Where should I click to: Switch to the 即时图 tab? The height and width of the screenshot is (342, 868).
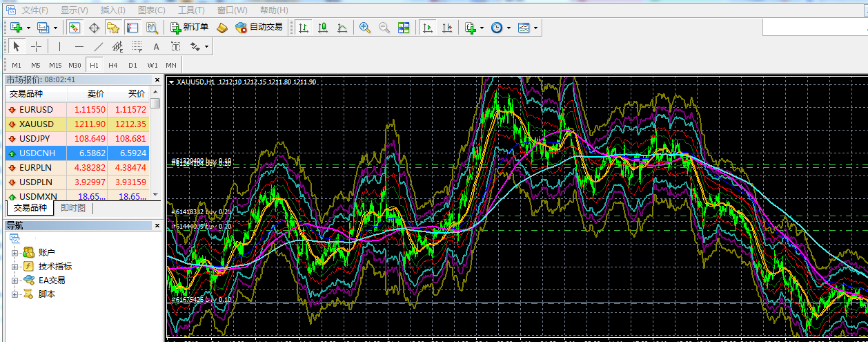(73, 207)
